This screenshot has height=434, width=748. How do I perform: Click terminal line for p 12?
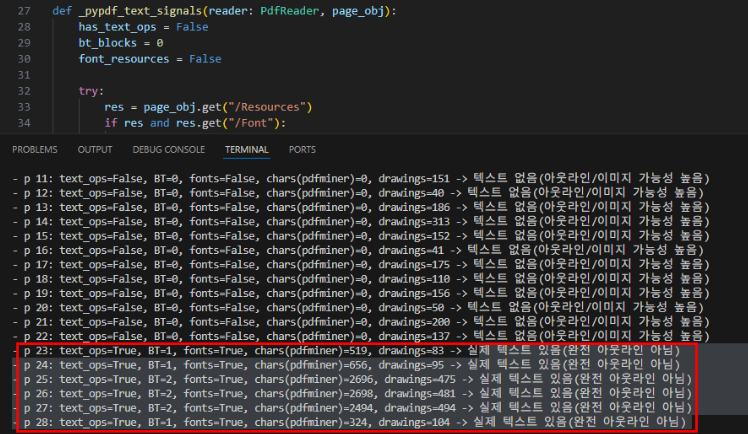(x=358, y=193)
